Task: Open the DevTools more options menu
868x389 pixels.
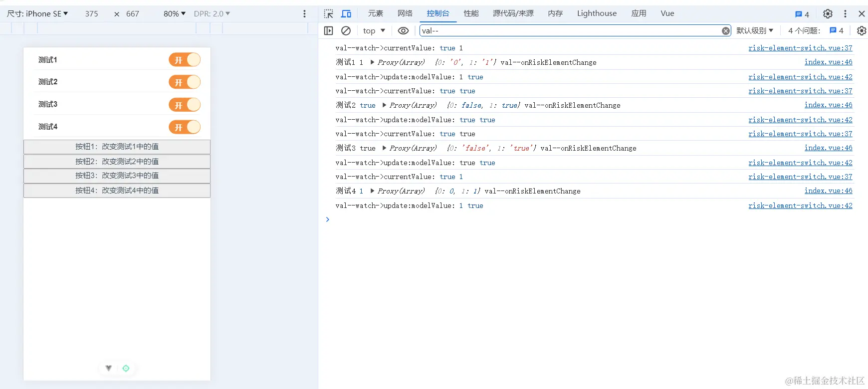Action: point(845,14)
